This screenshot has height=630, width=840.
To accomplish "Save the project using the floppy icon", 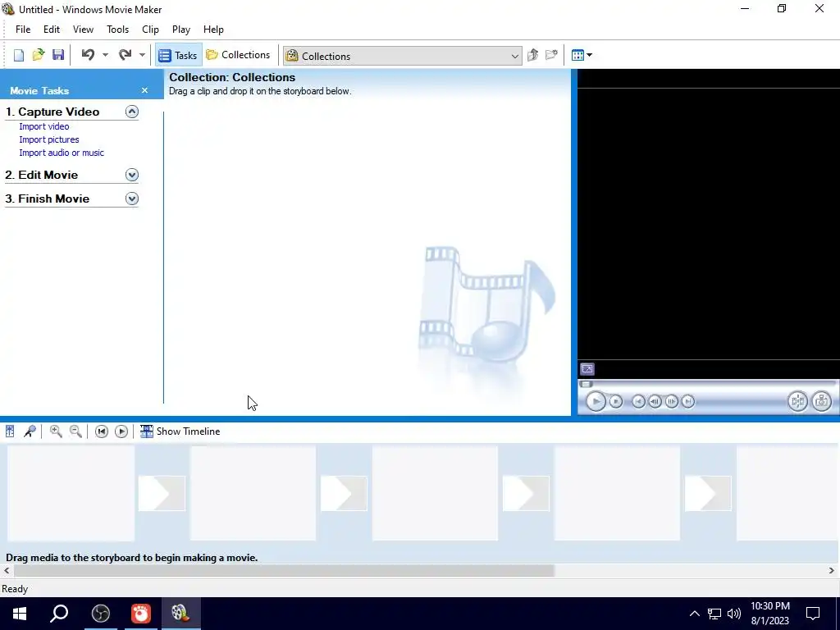I will coord(58,55).
